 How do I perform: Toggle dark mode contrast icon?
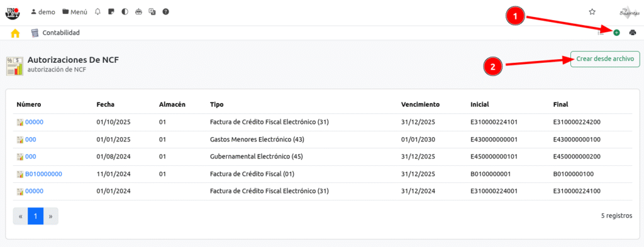click(x=125, y=12)
